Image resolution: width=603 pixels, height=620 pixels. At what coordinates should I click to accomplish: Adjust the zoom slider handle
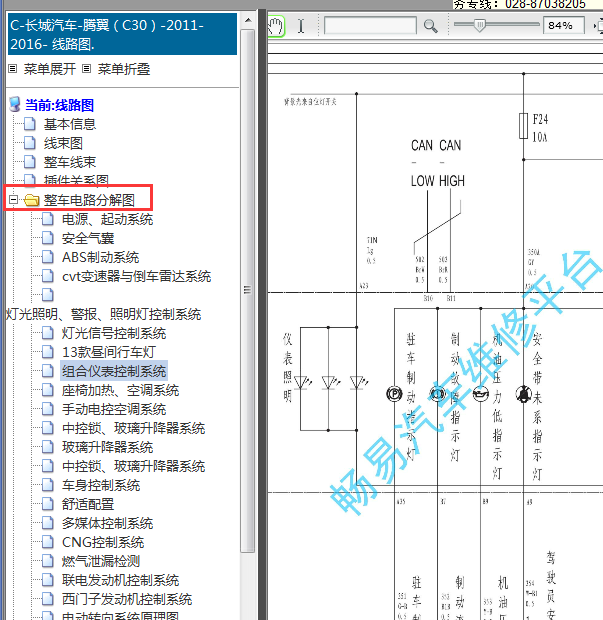(x=479, y=26)
